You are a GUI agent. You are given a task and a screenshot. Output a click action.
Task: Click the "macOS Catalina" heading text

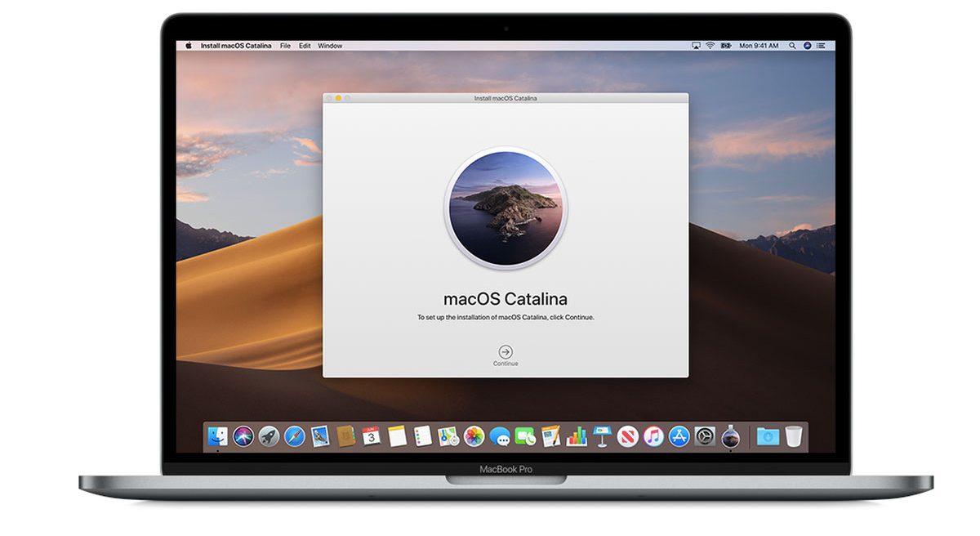(506, 298)
